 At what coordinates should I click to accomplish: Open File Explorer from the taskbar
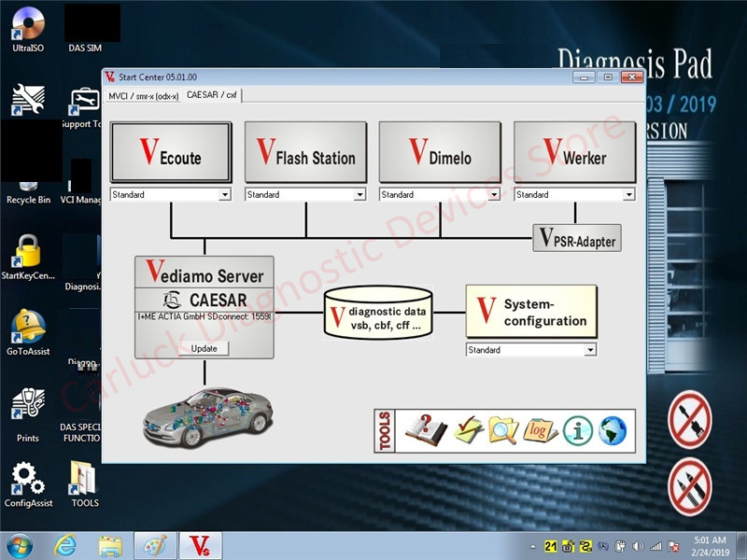click(x=110, y=546)
